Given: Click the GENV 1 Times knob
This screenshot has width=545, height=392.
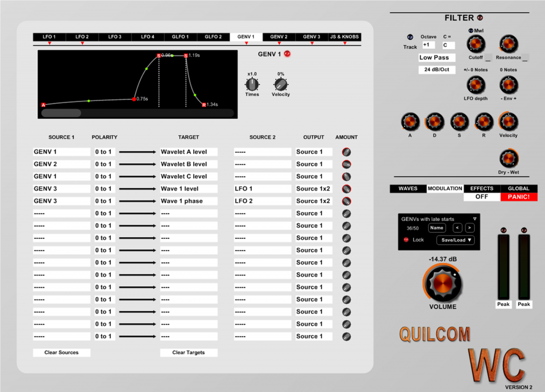Looking at the screenshot, I should coord(252,84).
